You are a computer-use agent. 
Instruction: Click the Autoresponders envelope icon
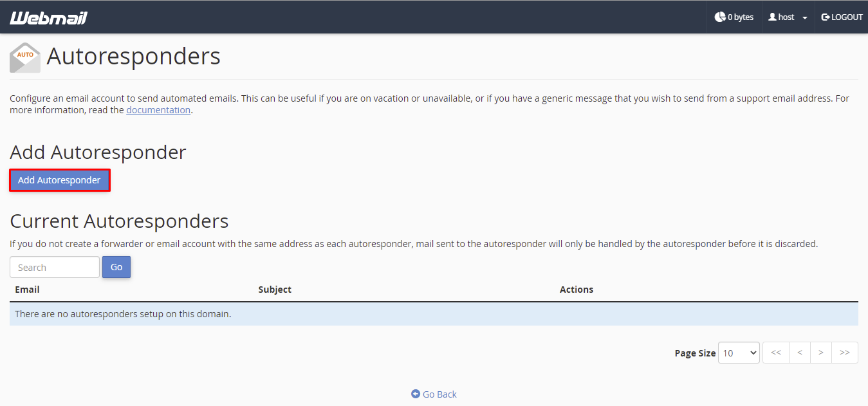pyautogui.click(x=25, y=57)
